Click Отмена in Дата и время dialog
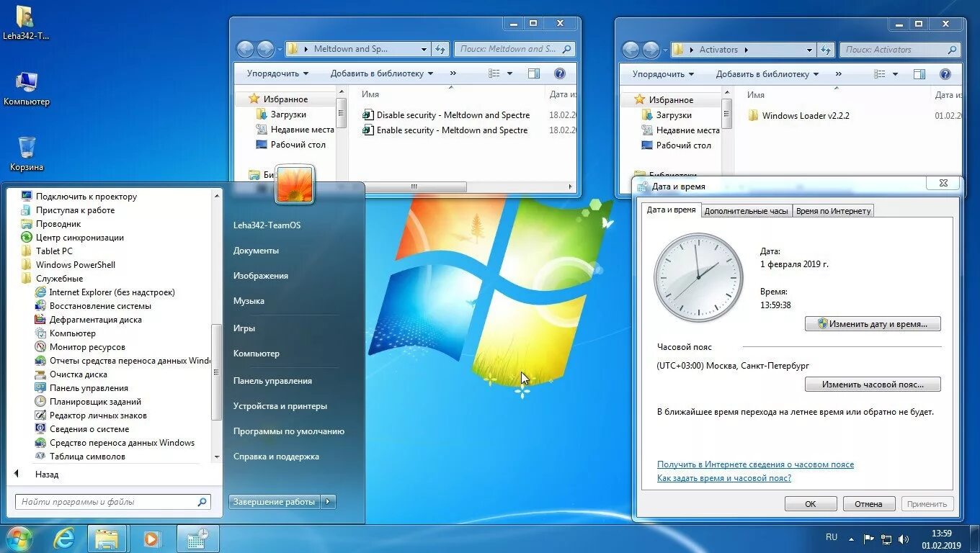Image resolution: width=980 pixels, height=553 pixels. coord(868,504)
